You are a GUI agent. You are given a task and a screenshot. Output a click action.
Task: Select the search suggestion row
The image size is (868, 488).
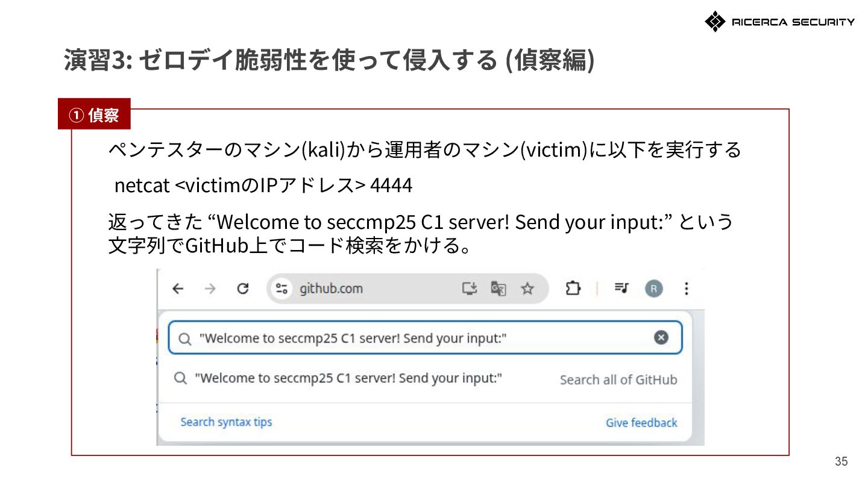425,379
